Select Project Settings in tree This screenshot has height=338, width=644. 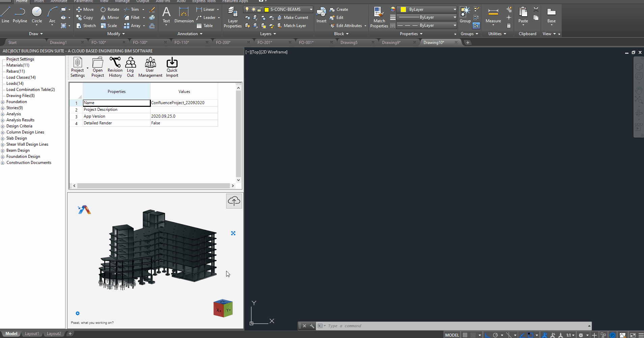(20, 59)
